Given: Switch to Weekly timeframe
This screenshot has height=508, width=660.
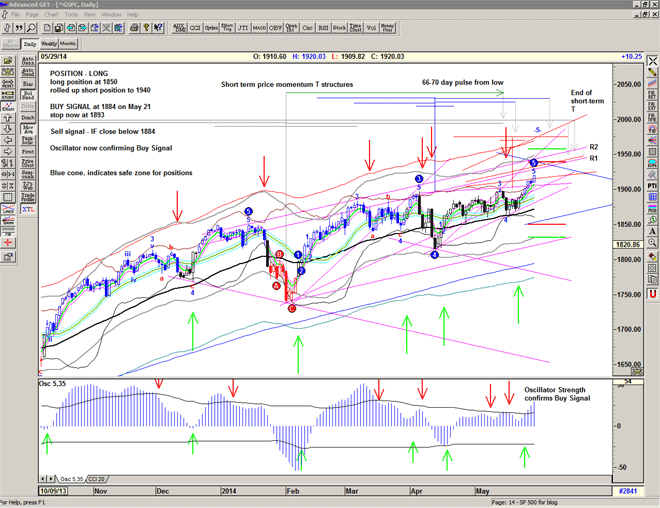Looking at the screenshot, I should click(x=49, y=44).
